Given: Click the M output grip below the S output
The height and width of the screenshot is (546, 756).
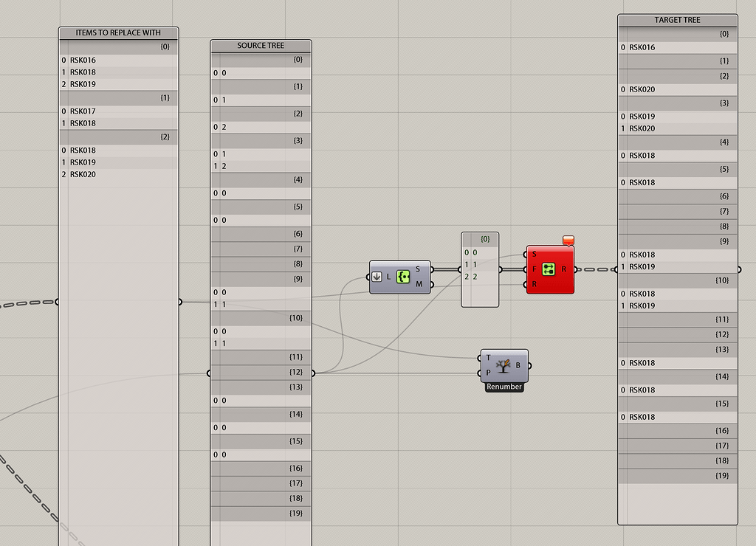Looking at the screenshot, I should pos(431,283).
